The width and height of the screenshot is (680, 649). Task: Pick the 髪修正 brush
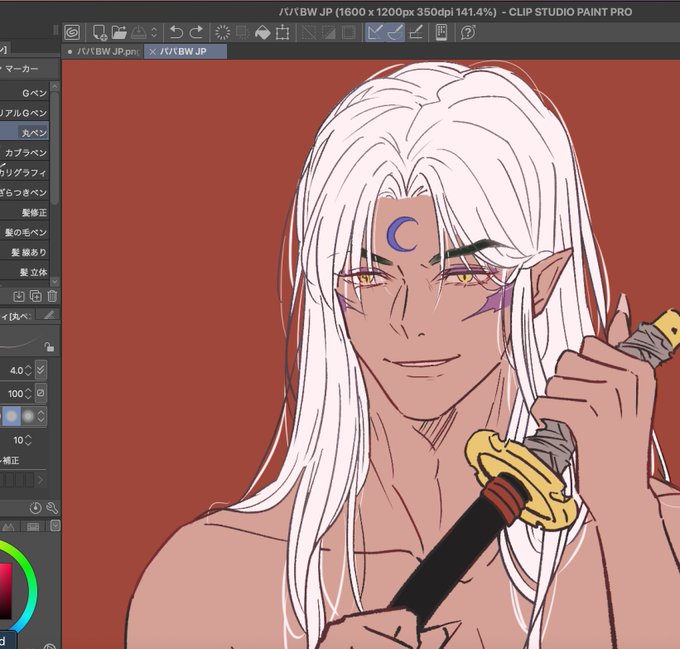tap(24, 212)
